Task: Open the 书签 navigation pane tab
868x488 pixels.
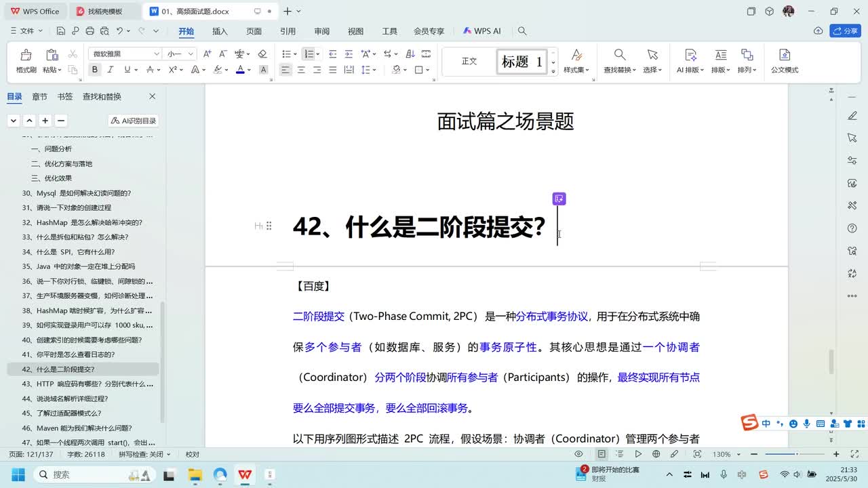Action: [x=65, y=97]
